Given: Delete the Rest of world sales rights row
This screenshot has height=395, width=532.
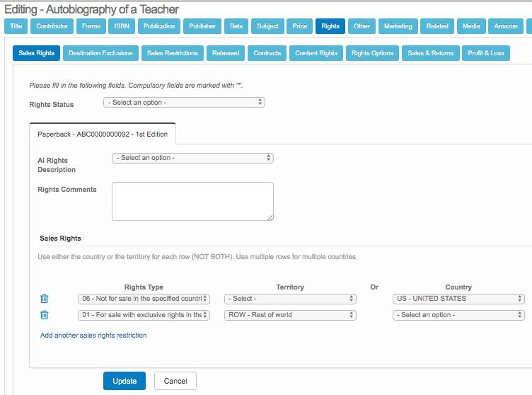Looking at the screenshot, I should (45, 315).
